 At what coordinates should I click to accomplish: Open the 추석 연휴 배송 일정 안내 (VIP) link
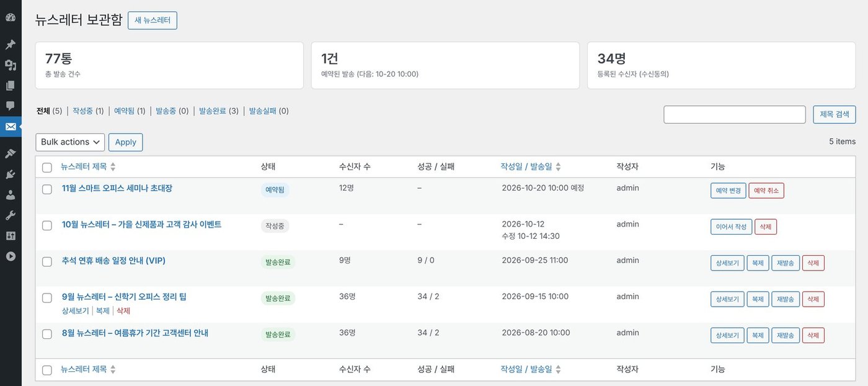113,261
